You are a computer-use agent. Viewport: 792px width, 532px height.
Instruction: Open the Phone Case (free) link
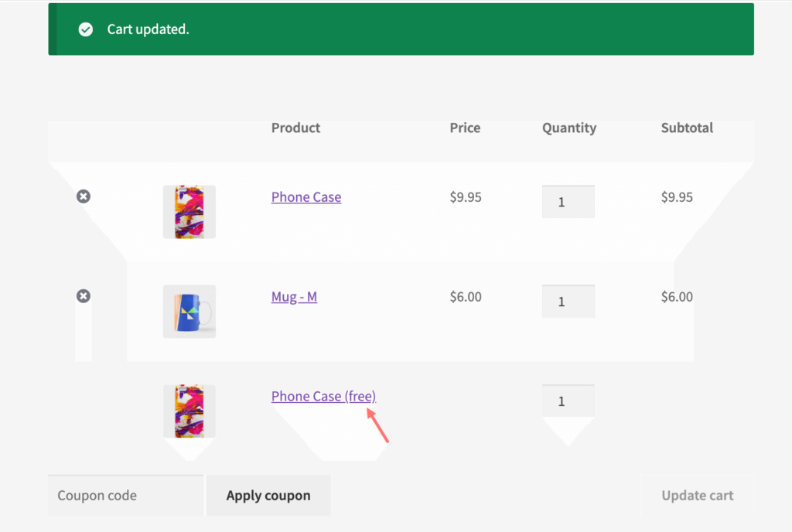[323, 396]
